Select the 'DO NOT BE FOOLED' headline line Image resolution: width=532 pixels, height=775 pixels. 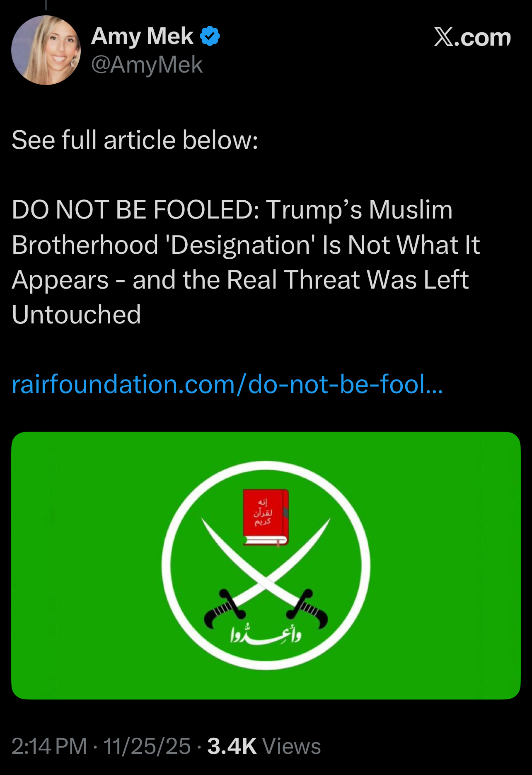[x=232, y=210]
